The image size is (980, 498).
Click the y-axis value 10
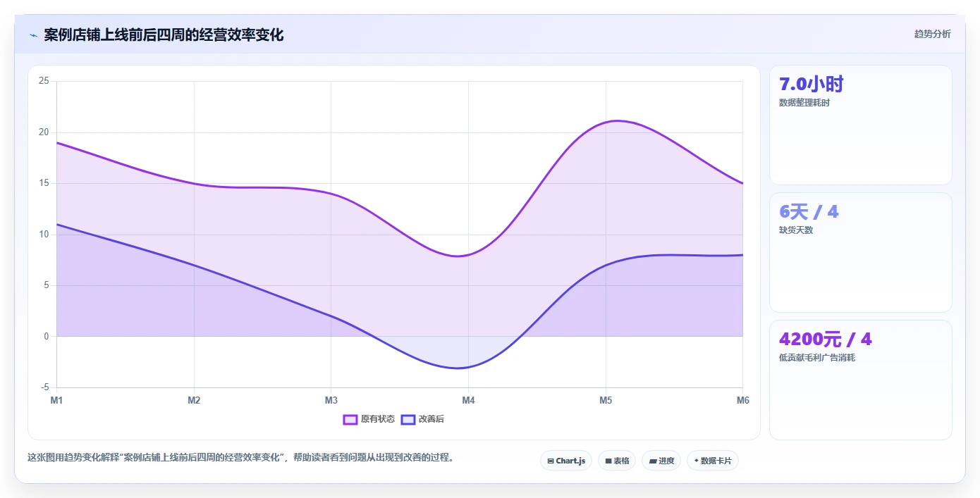click(x=44, y=235)
